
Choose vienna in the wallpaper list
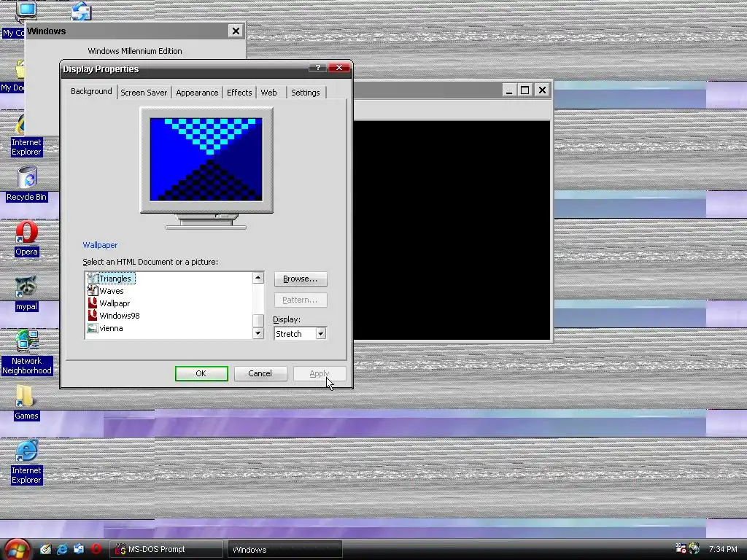(111, 328)
